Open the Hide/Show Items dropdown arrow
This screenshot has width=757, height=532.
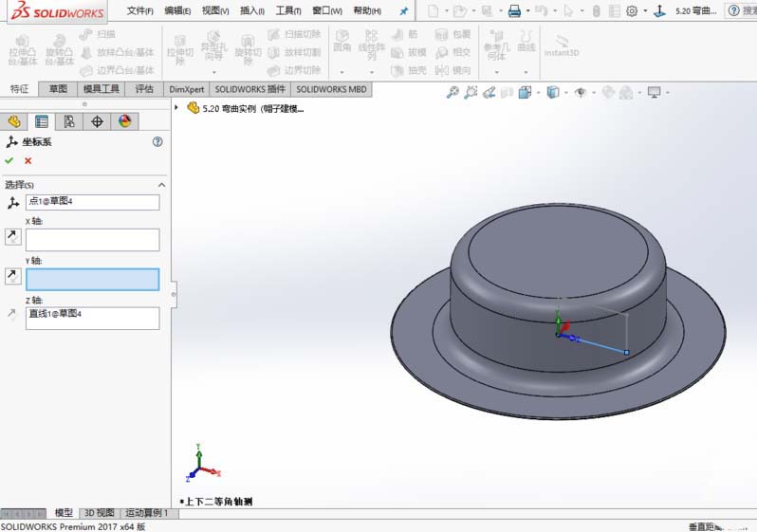593,92
